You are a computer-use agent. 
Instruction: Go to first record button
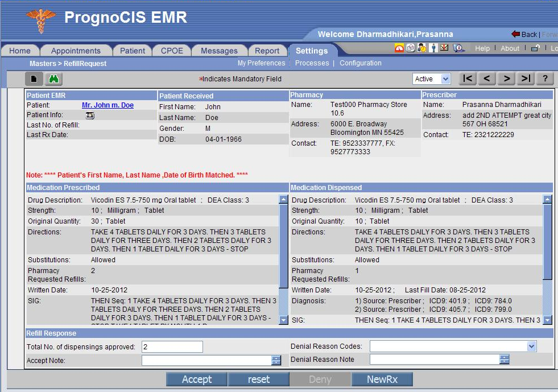pyautogui.click(x=468, y=79)
